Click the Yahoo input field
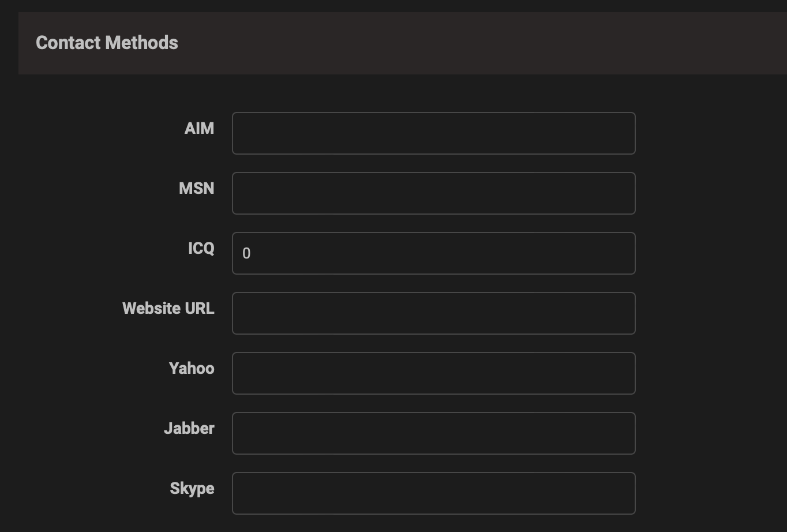Image resolution: width=787 pixels, height=532 pixels. 433,373
